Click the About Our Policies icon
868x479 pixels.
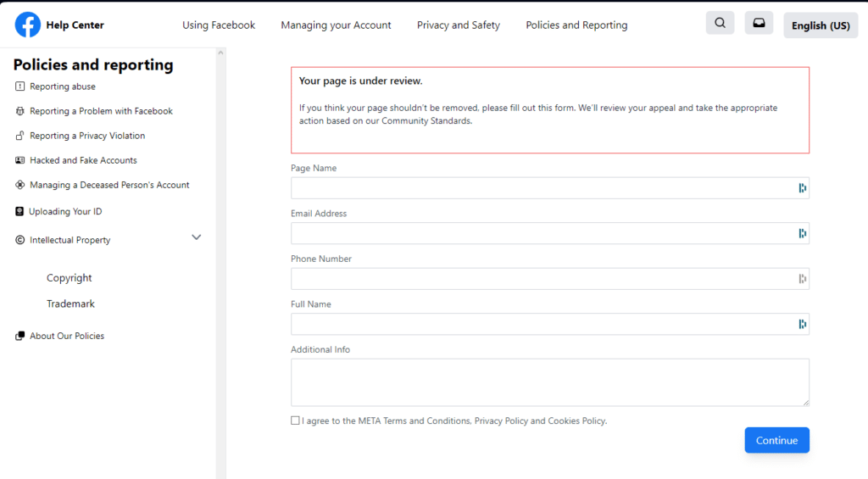pos(20,336)
